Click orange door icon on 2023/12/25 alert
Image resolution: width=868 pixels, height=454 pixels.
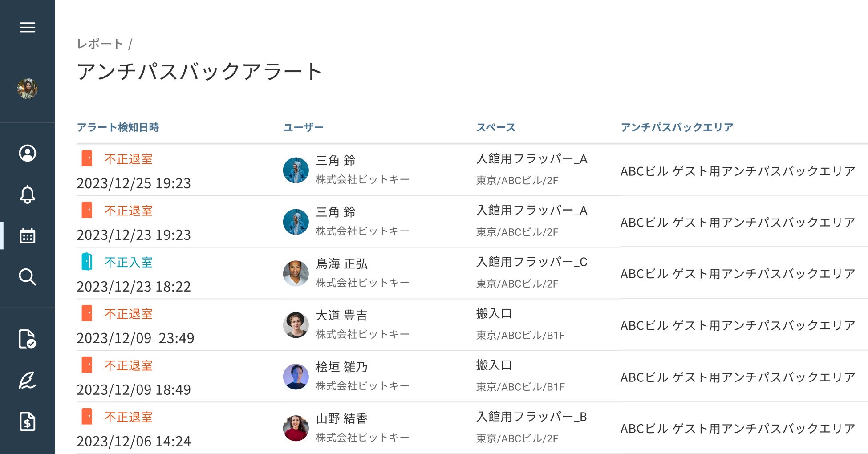tap(87, 158)
